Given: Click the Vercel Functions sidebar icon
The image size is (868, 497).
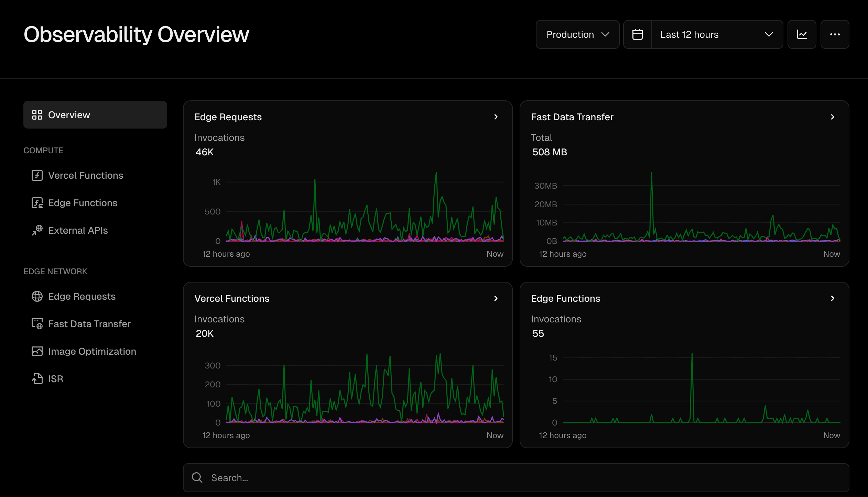Looking at the screenshot, I should pos(37,175).
